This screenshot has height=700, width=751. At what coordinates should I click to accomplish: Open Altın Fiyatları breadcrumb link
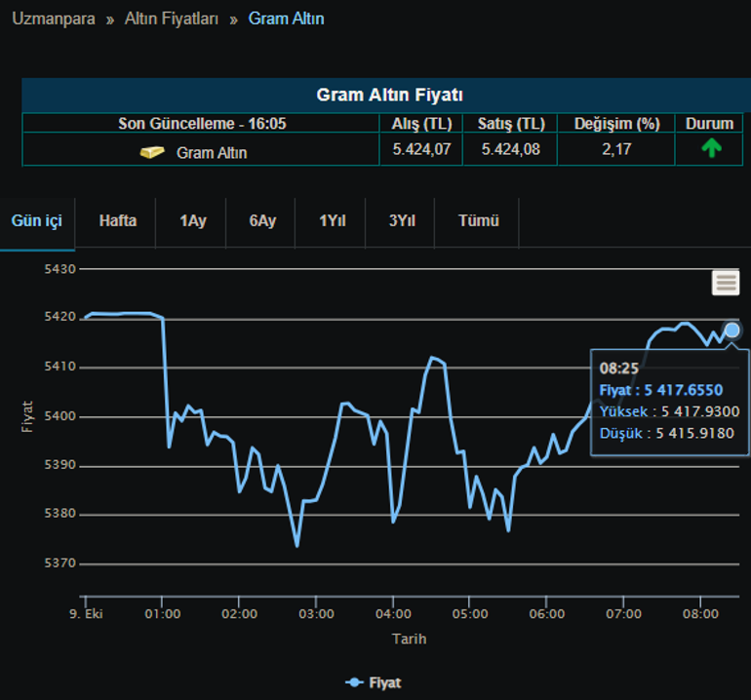click(172, 19)
